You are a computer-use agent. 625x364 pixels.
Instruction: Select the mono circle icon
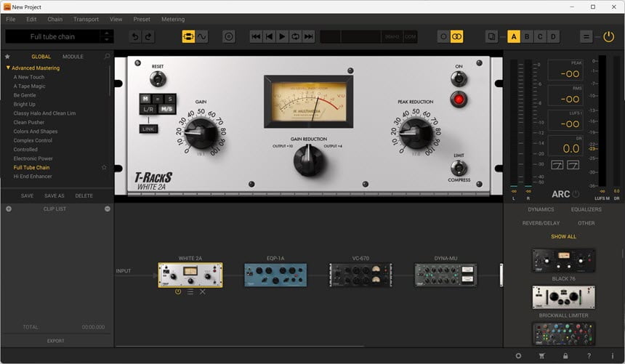tap(443, 36)
